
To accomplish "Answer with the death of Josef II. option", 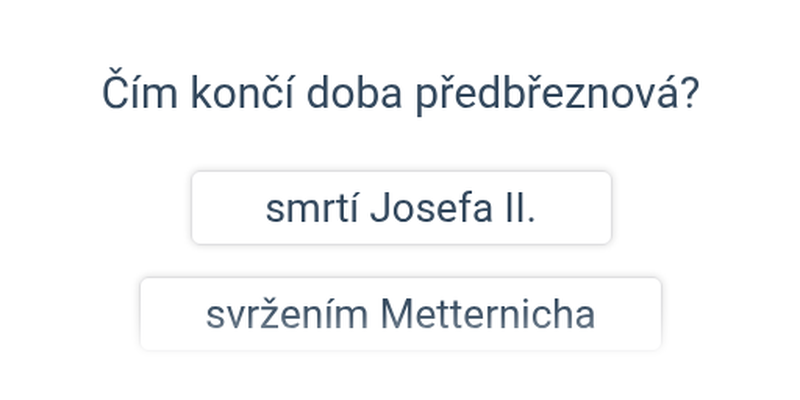I will coord(400,208).
